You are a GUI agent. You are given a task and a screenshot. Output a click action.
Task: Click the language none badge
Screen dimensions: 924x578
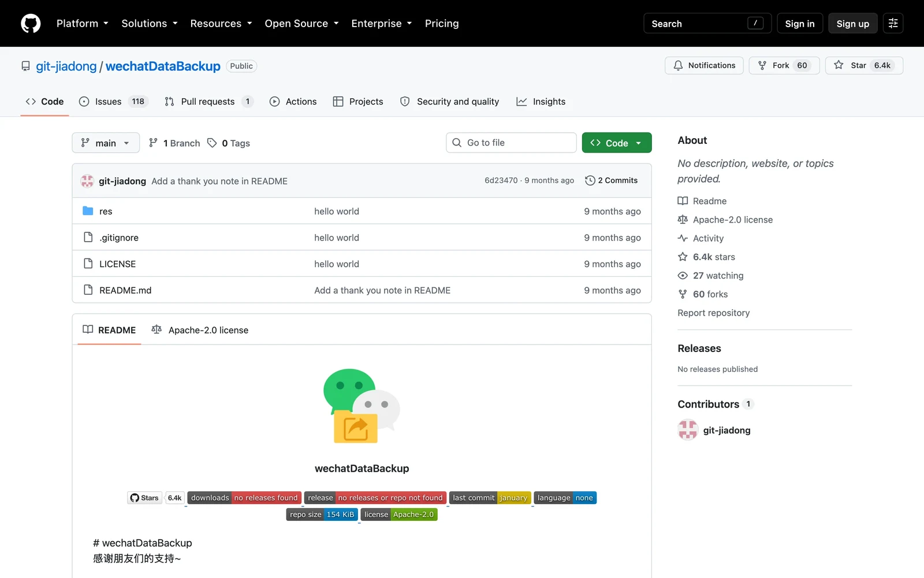(x=565, y=498)
